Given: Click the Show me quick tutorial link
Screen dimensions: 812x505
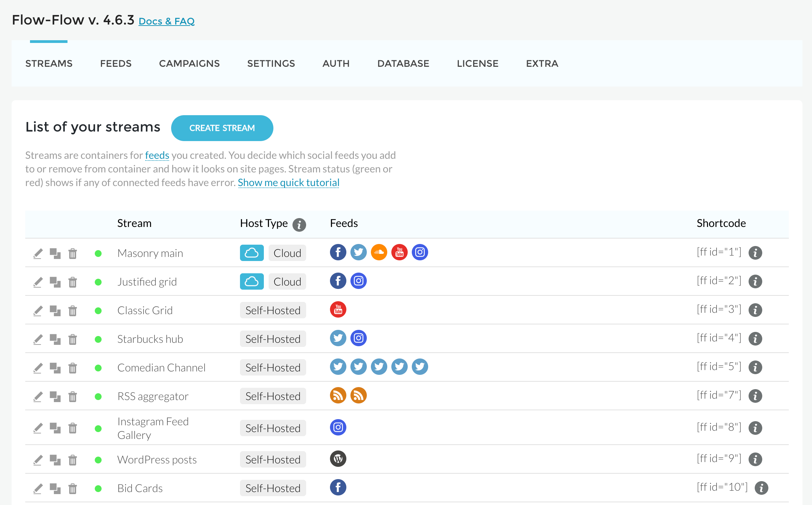Looking at the screenshot, I should pyautogui.click(x=288, y=183).
